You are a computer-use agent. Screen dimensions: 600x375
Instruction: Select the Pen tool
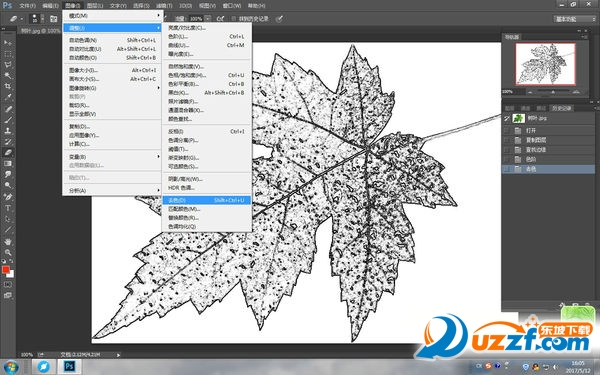(x=8, y=197)
